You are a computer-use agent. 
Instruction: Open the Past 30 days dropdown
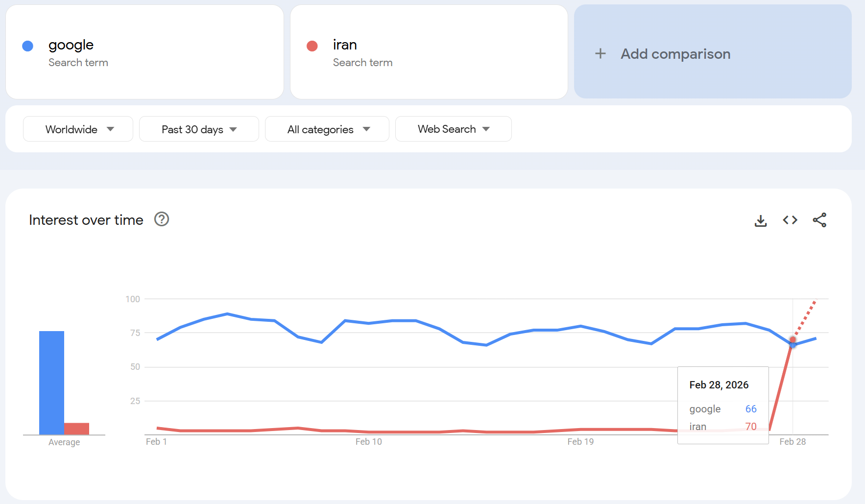[x=199, y=129]
